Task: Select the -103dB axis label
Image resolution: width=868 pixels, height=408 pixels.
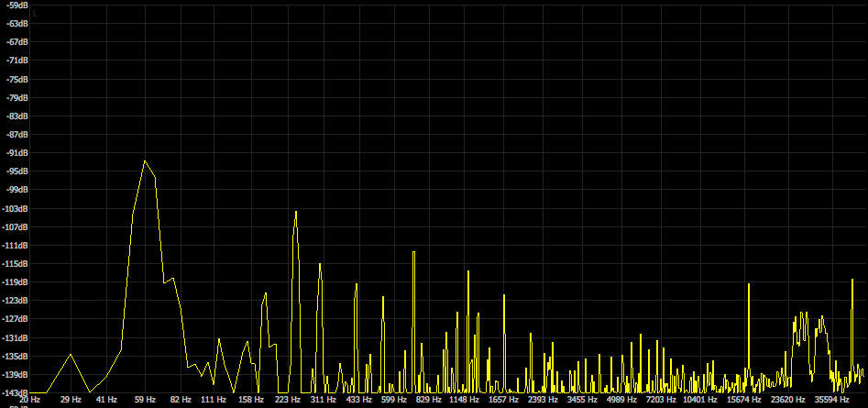Action: pyautogui.click(x=14, y=208)
